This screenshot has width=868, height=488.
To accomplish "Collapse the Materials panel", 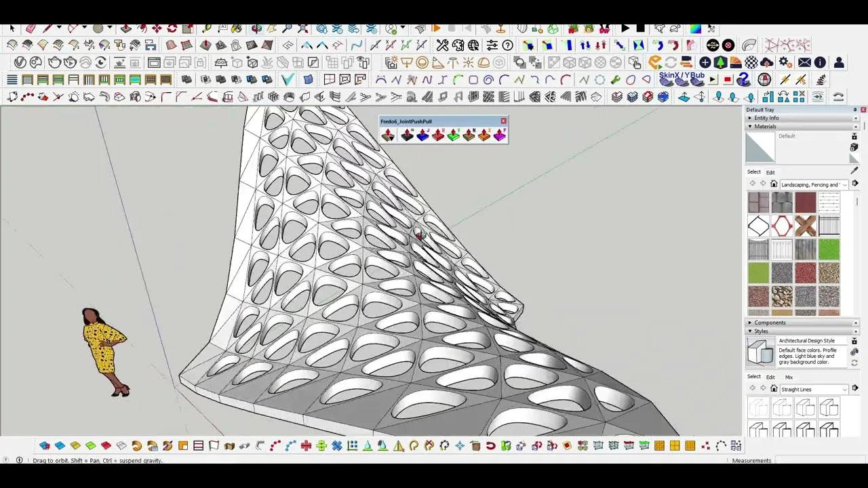I will coord(750,126).
